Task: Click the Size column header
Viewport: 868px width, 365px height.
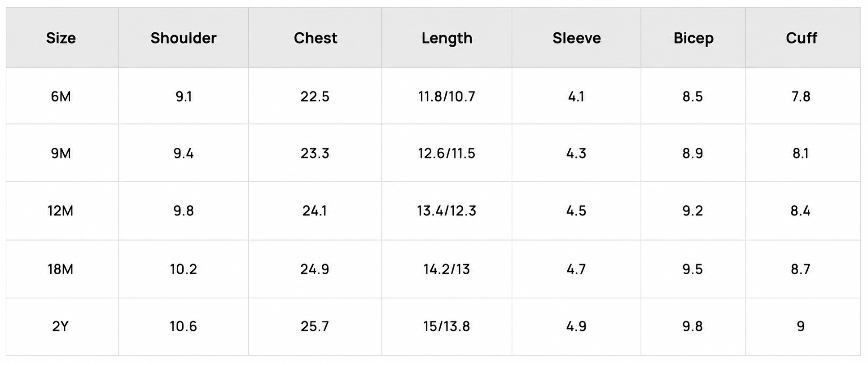Action: tap(61, 38)
